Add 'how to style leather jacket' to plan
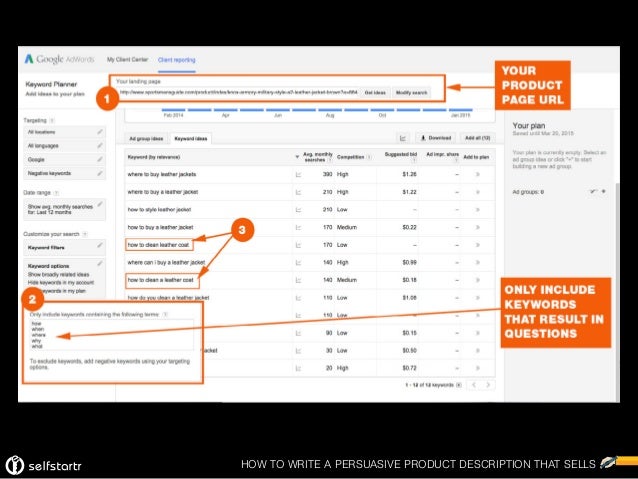638x479 pixels. pos(478,210)
